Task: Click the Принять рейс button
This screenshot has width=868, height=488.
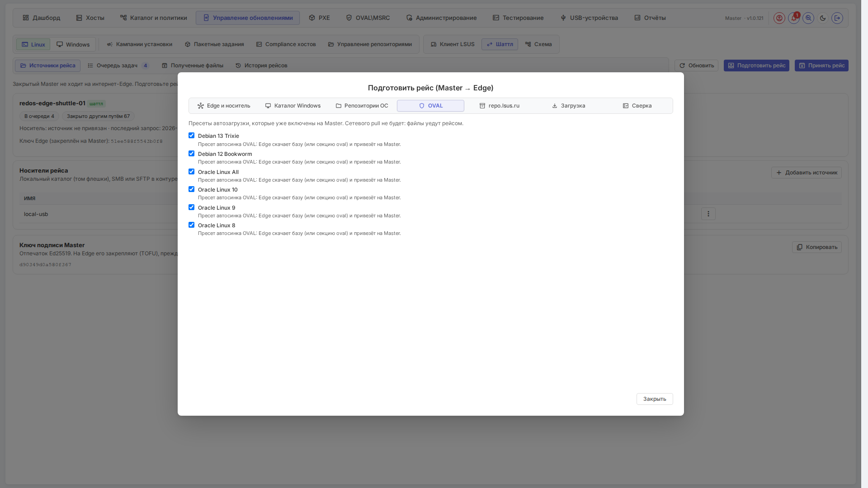Action: point(821,66)
